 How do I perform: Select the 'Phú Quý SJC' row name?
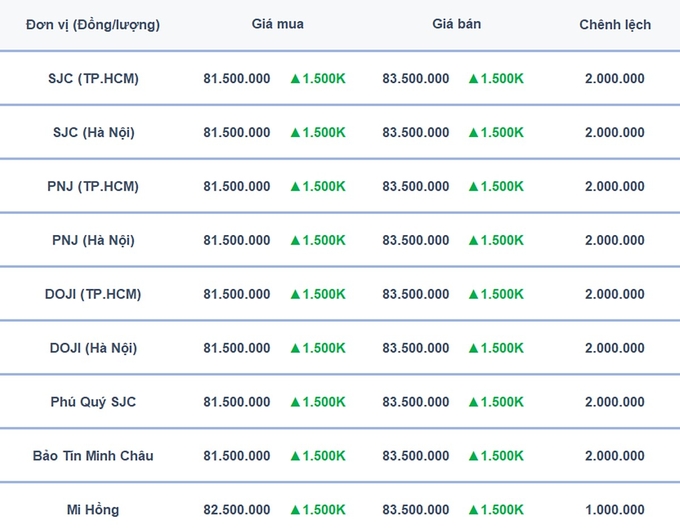[x=93, y=402]
